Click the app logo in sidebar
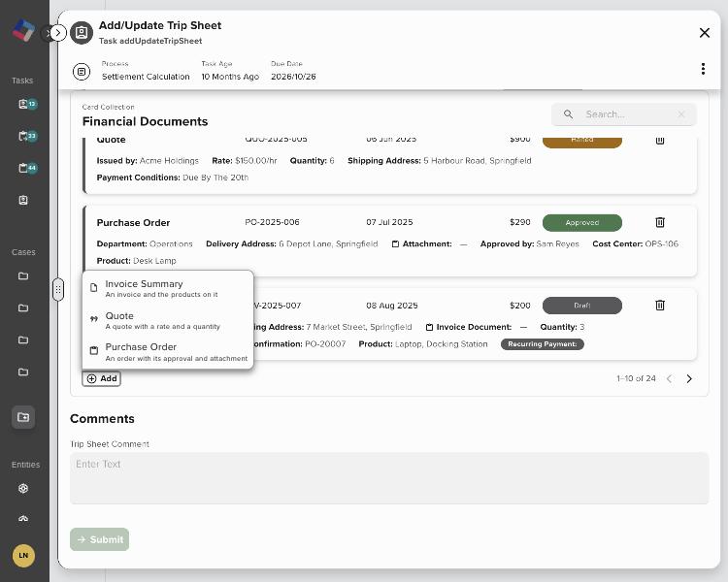Viewport: 728px width, 582px height. click(23, 31)
